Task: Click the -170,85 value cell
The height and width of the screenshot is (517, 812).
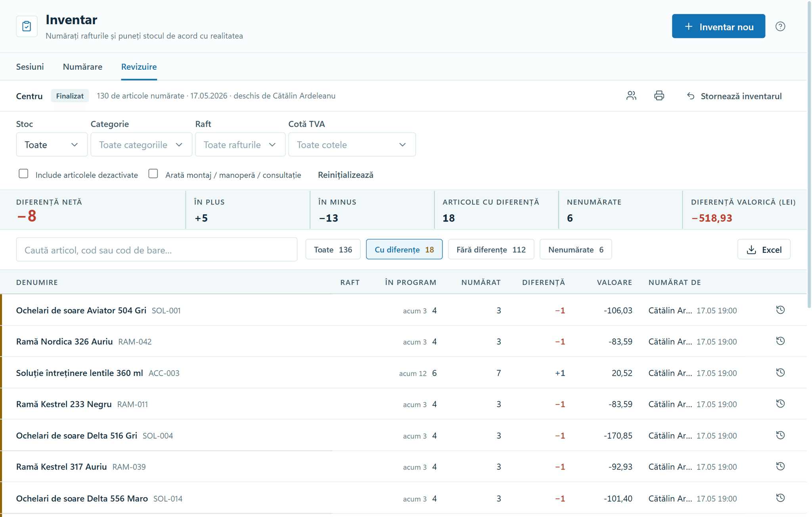Action: click(618, 435)
